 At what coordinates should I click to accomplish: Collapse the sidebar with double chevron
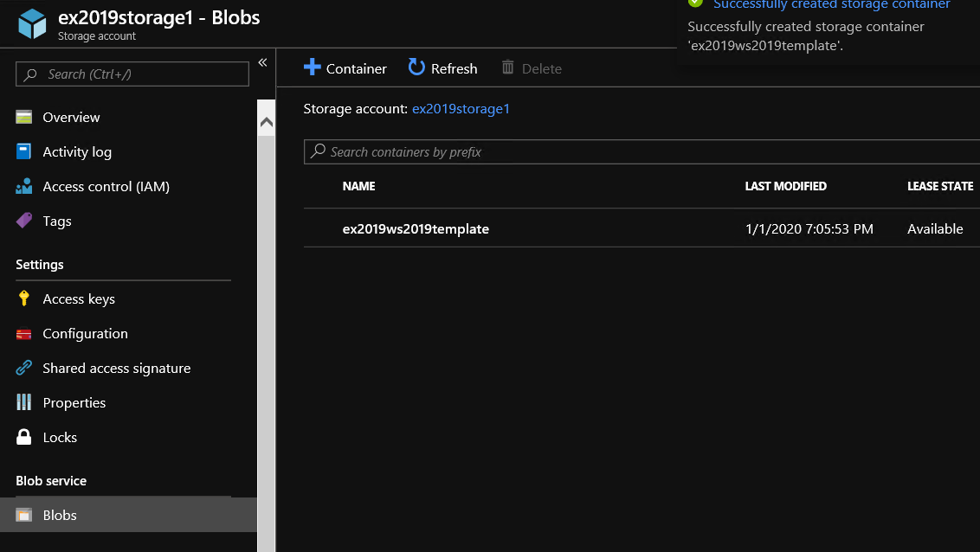262,62
